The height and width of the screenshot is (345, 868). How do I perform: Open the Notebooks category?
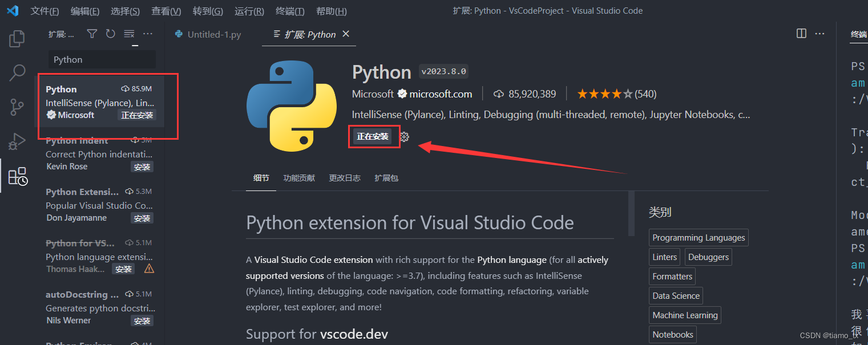click(673, 335)
